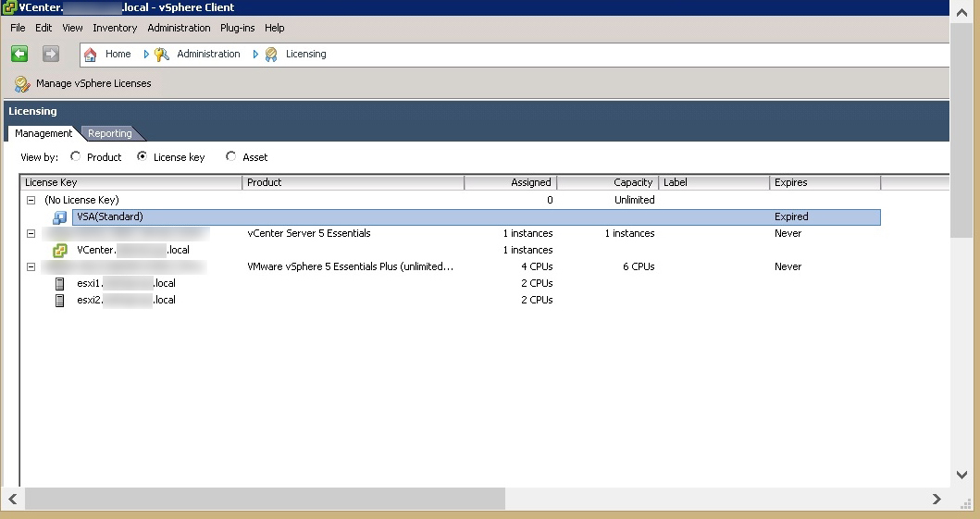The image size is (980, 519).
Task: Open the File menu
Action: [18, 28]
